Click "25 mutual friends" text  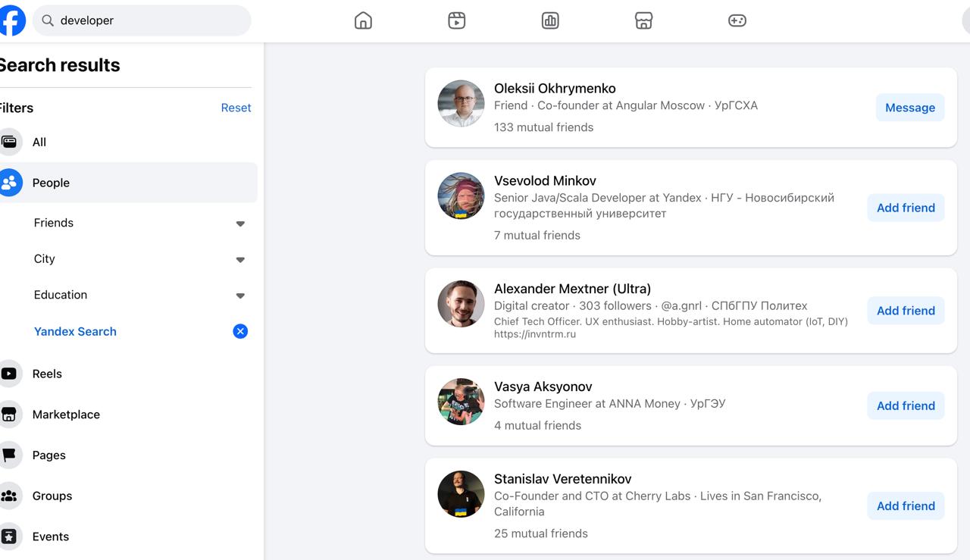541,533
